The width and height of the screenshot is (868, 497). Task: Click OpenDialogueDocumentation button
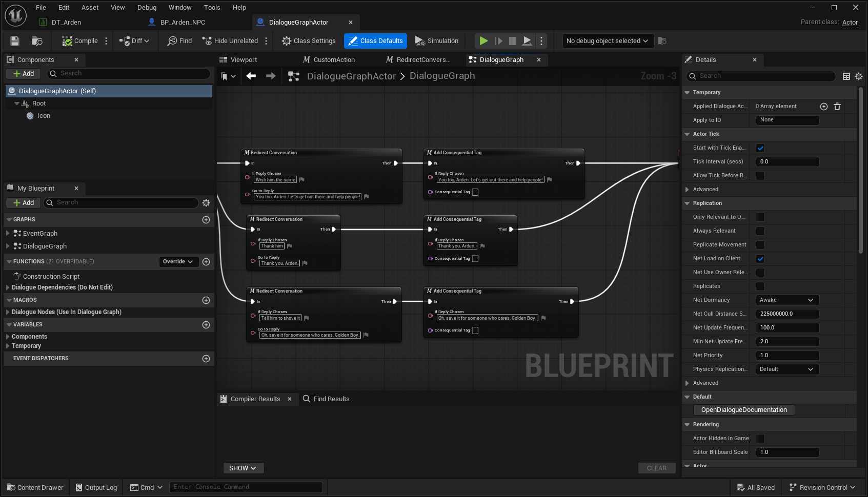(x=744, y=410)
